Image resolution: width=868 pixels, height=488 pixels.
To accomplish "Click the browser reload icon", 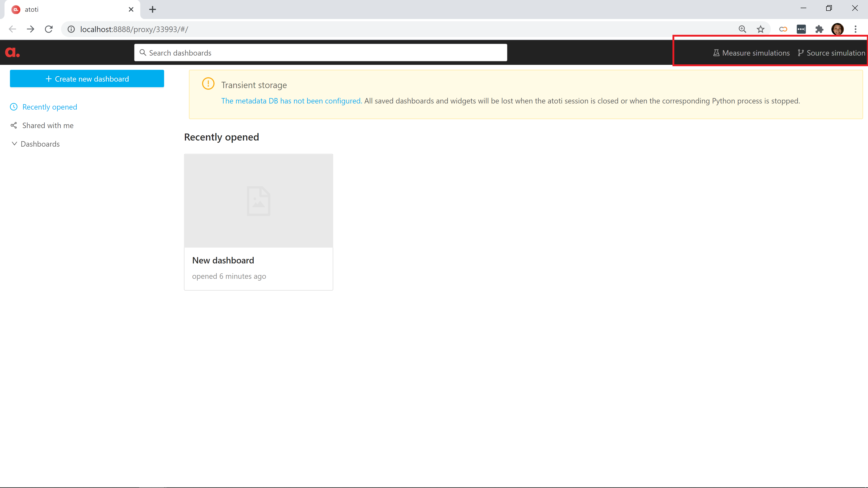I will 49,29.
